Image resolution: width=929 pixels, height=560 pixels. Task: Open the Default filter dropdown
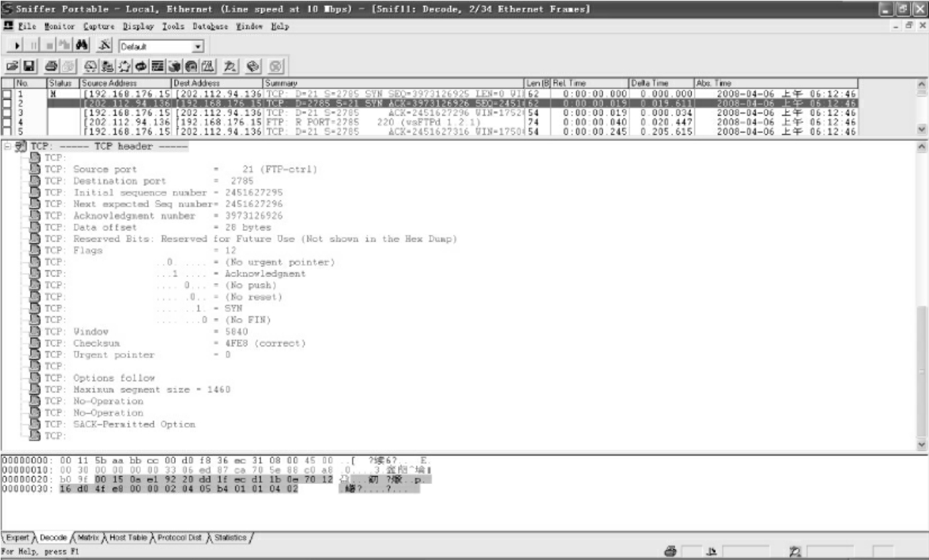198,47
